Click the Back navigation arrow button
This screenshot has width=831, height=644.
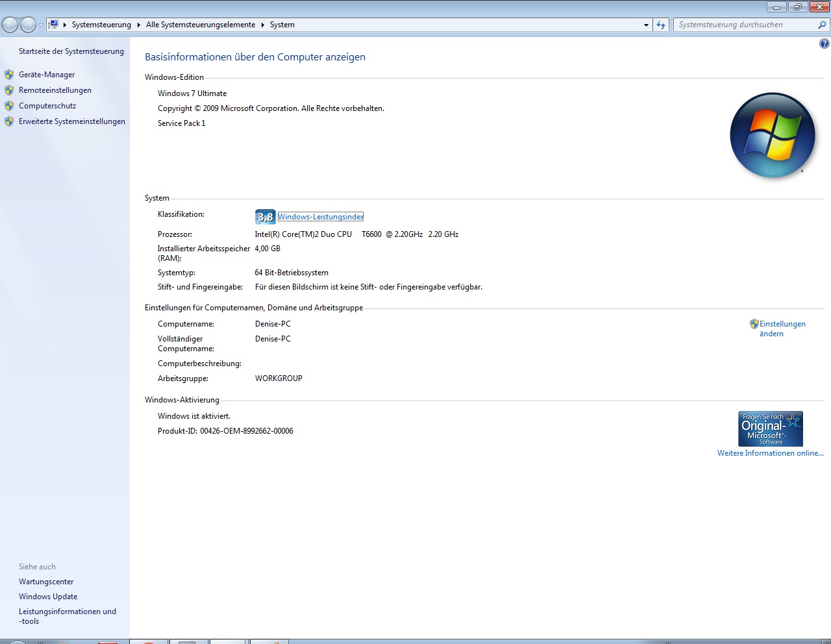(x=10, y=25)
